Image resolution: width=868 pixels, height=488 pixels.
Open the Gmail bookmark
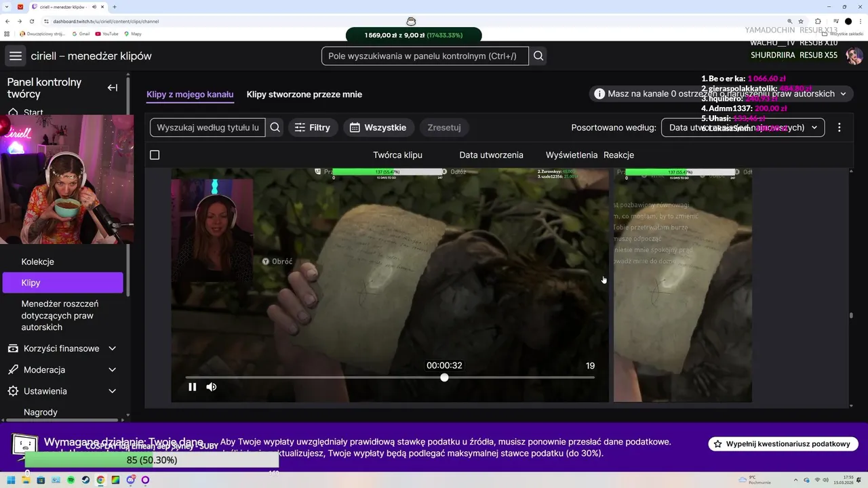[x=81, y=33]
